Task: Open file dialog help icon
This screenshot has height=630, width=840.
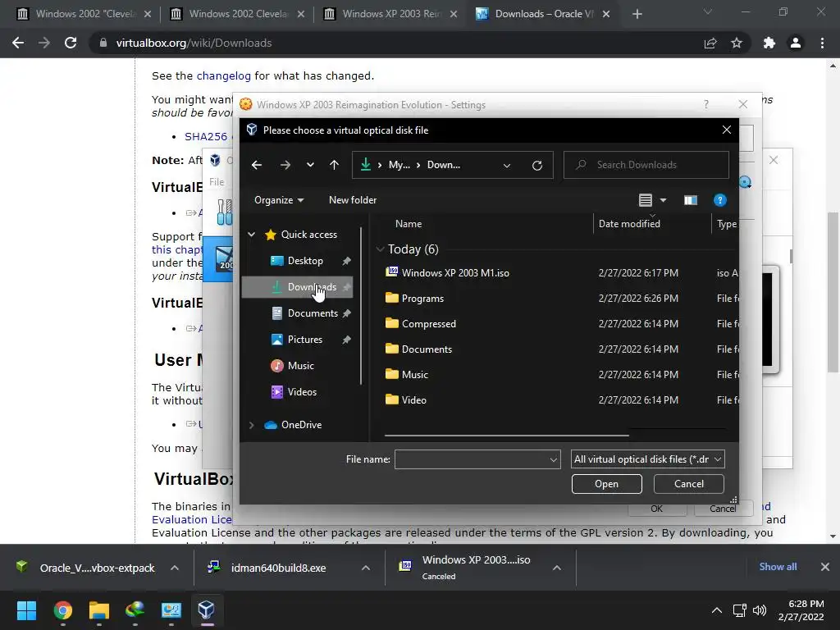Action: [720, 200]
